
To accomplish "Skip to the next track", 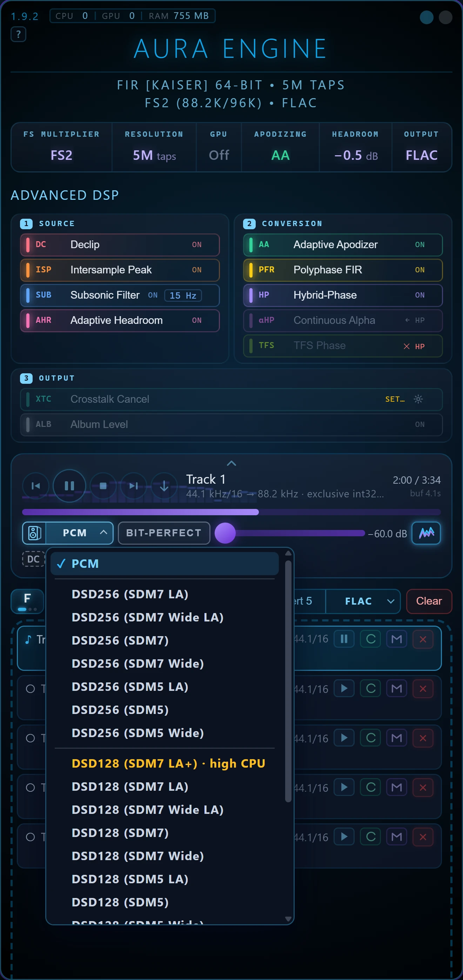I will coord(134,486).
